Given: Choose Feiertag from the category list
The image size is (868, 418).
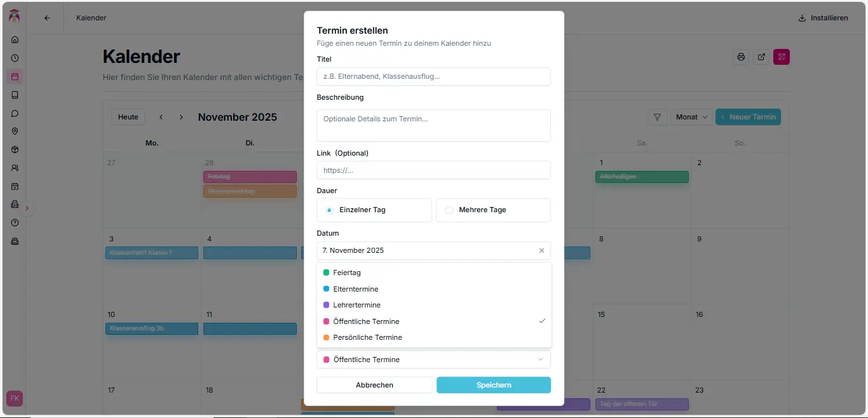Looking at the screenshot, I should tap(347, 273).
